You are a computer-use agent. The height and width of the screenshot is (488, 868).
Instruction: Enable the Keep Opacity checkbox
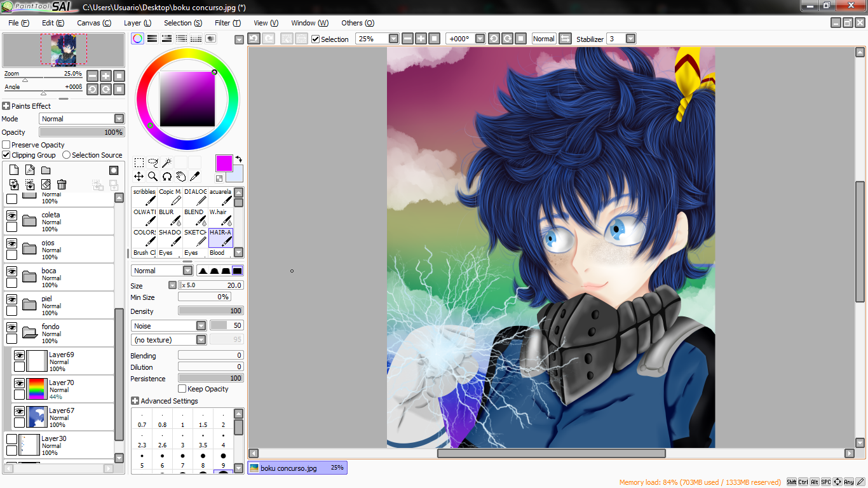point(182,389)
